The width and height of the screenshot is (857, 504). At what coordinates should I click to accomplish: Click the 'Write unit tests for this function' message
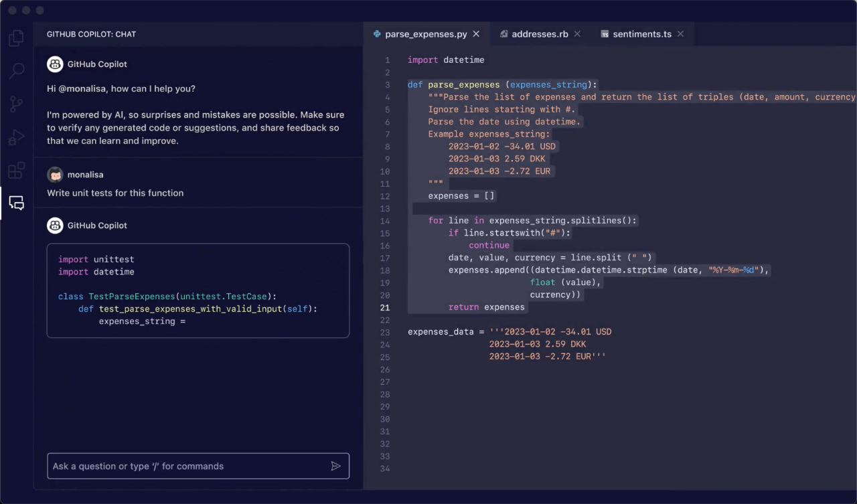point(115,193)
